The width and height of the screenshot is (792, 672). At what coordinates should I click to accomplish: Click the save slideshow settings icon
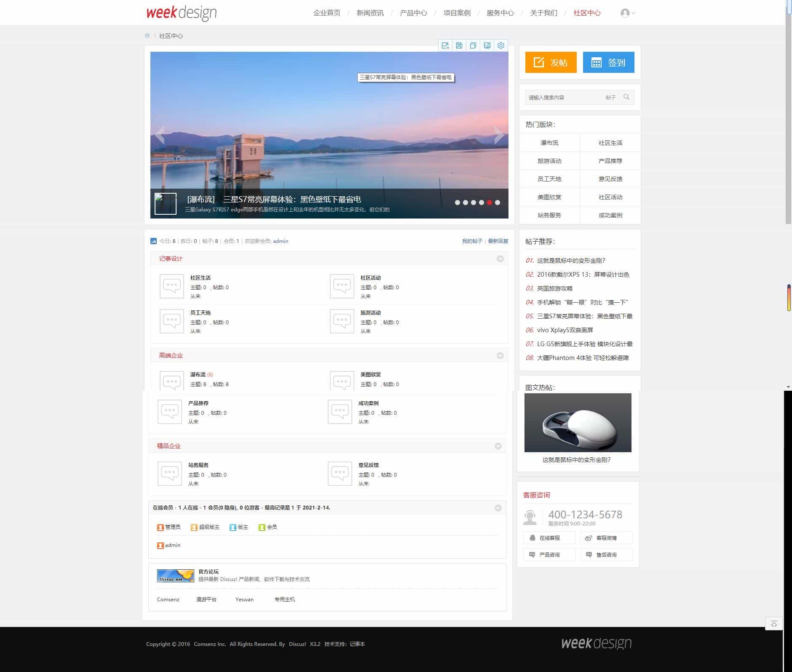459,45
